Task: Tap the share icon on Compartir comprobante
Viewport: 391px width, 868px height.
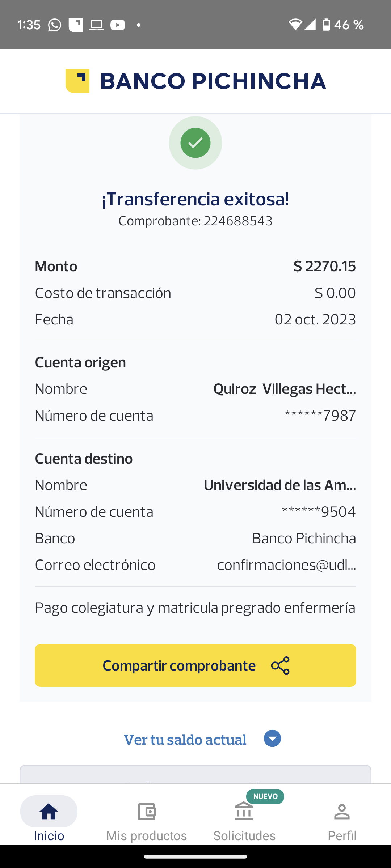Action: pos(280,665)
